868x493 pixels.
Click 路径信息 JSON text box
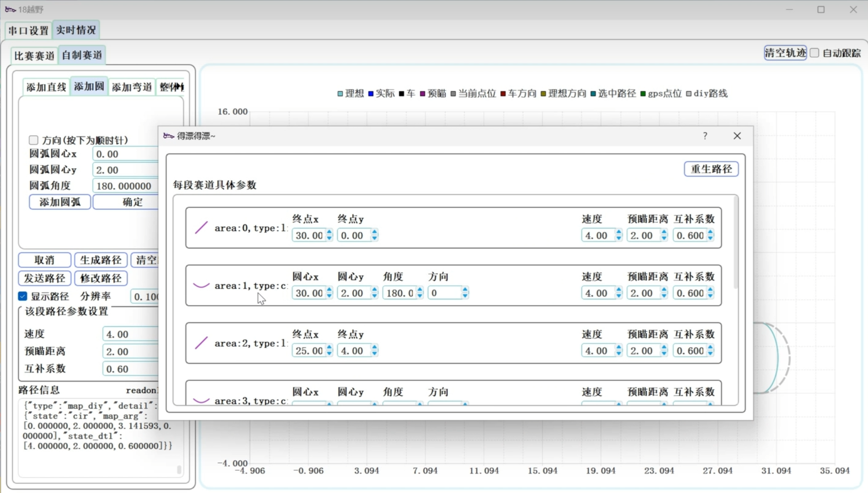coord(101,438)
